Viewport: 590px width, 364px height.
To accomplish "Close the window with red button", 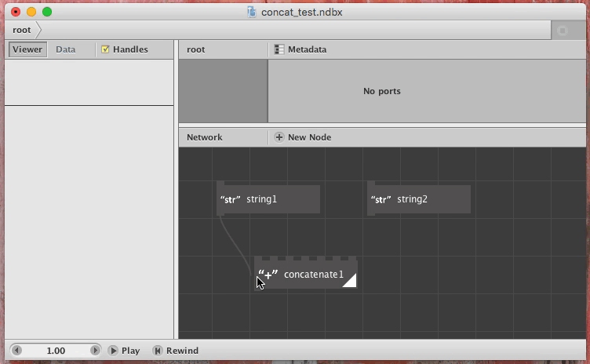I will tap(16, 12).
